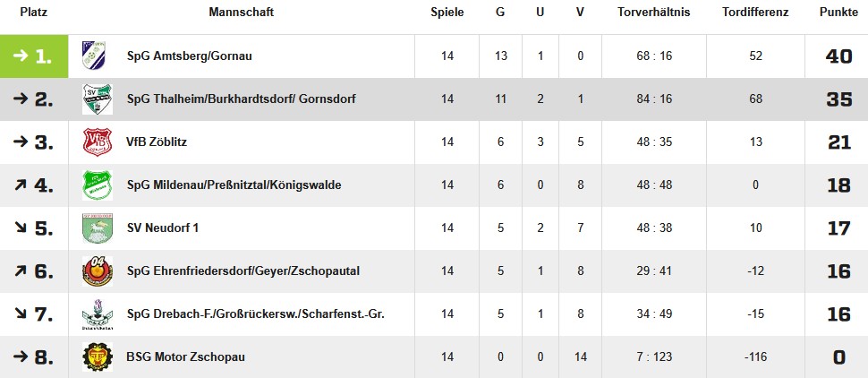Click the up-trend arrow at place 4
The width and height of the screenshot is (868, 378).
tap(21, 185)
